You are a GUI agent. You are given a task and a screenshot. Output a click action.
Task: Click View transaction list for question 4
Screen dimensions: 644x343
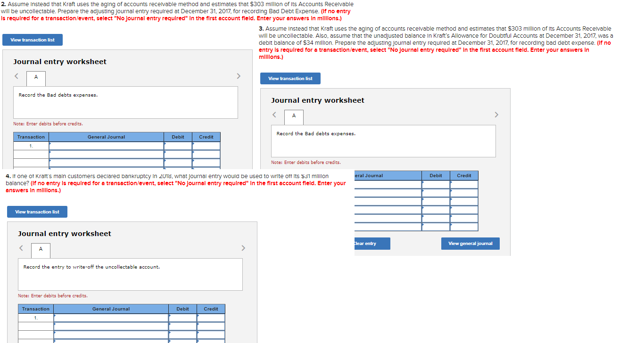[x=37, y=212]
